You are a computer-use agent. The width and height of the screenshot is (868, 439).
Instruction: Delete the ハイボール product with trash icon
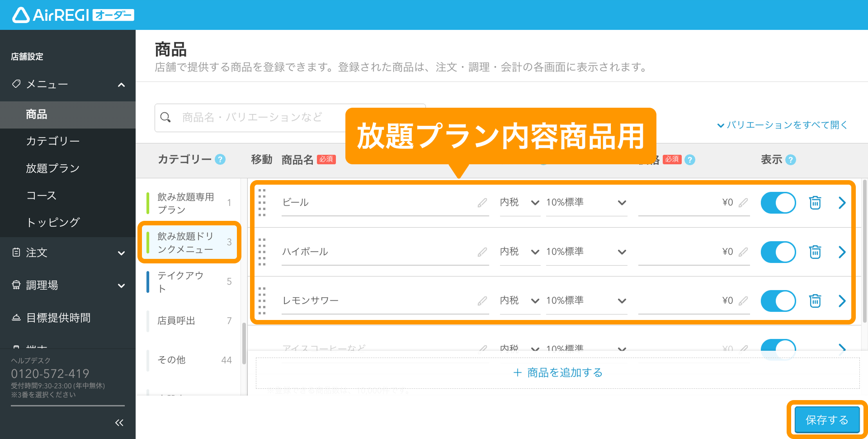pos(815,252)
